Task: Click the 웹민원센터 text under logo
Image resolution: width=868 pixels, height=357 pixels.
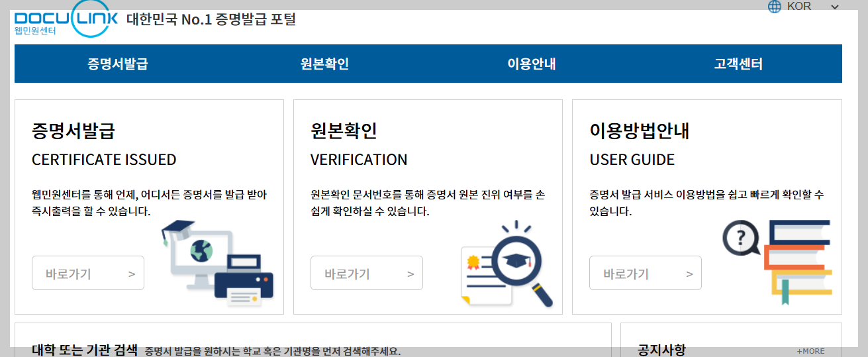Action: pyautogui.click(x=35, y=31)
